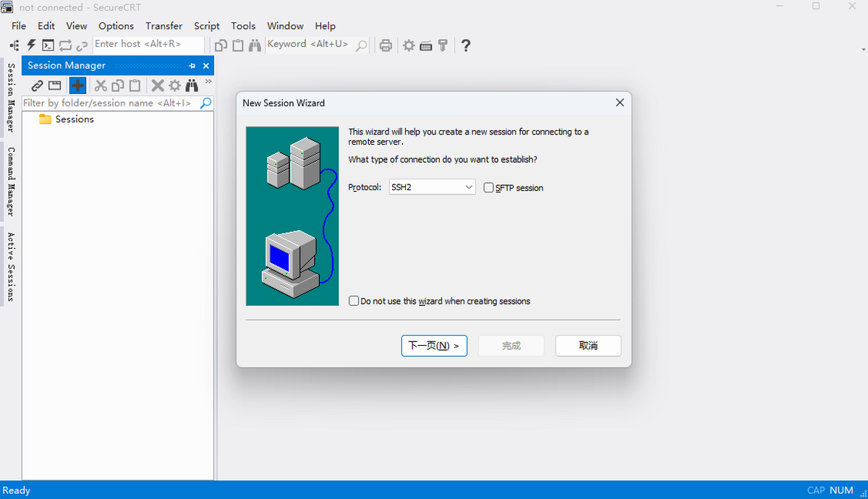Click the Paste icon in Session Manager toolbar
This screenshot has height=499, width=868.
(135, 85)
